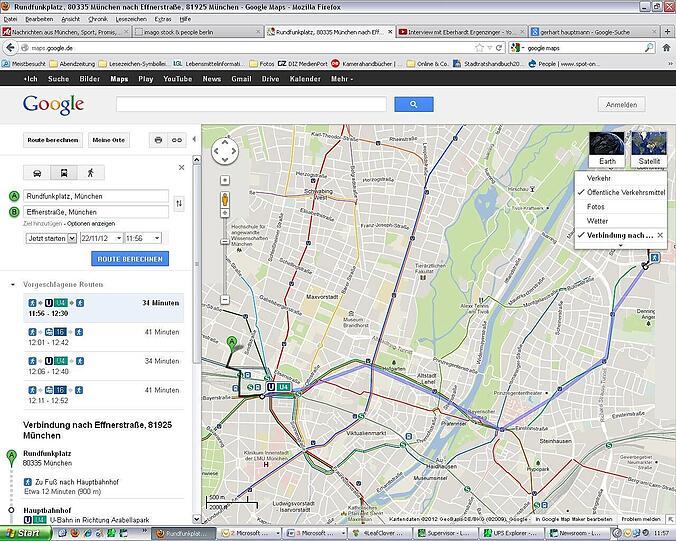Collapse Vorgeschlagene Routen section
This screenshot has height=541, width=676.
(x=13, y=285)
